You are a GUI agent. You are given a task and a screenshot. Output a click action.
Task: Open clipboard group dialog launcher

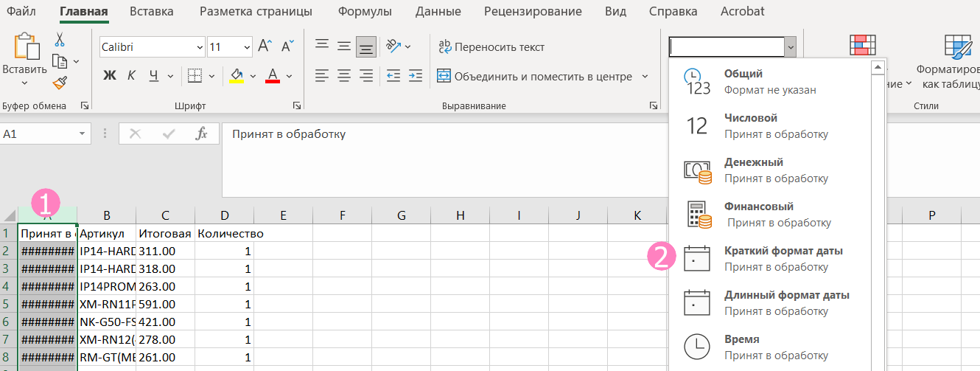(84, 105)
